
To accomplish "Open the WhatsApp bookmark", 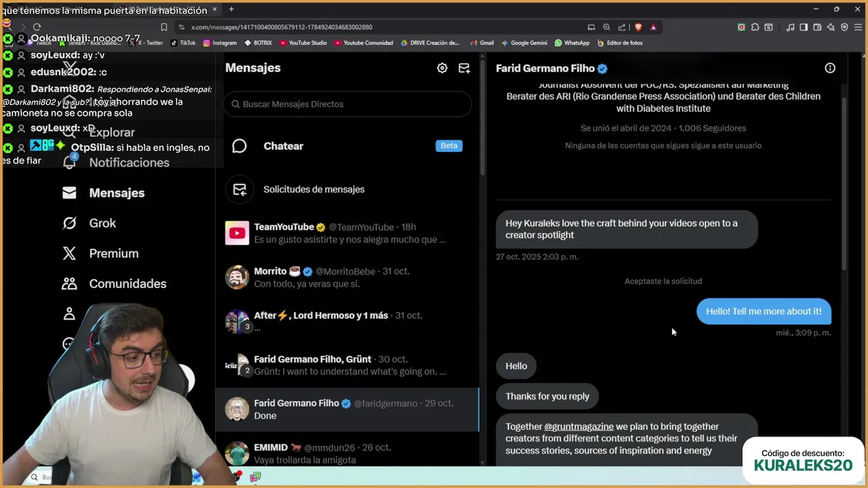I will (572, 43).
